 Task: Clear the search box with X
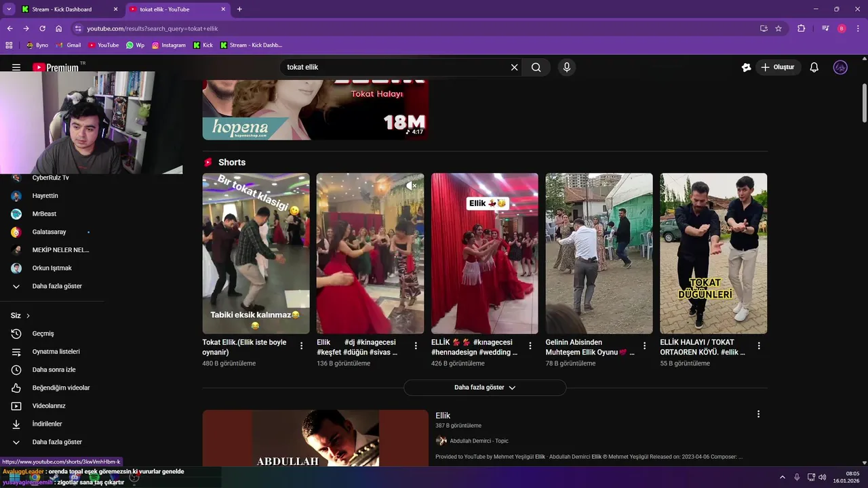point(514,67)
